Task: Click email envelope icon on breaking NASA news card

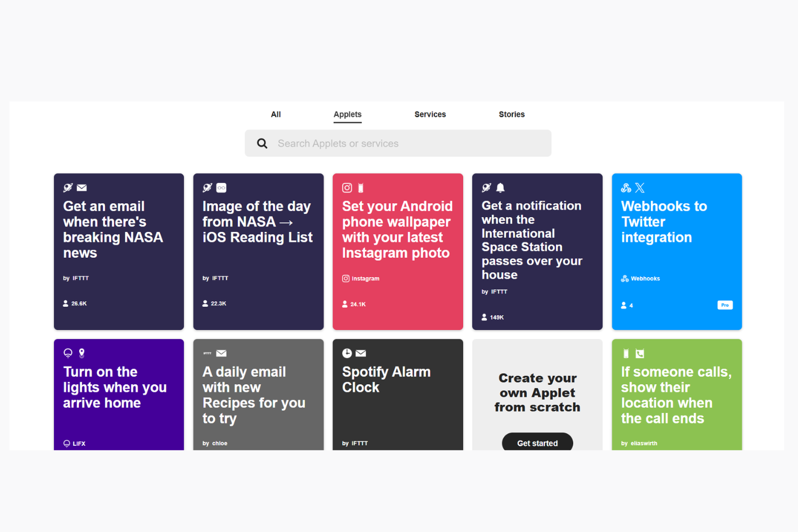Action: (82, 188)
